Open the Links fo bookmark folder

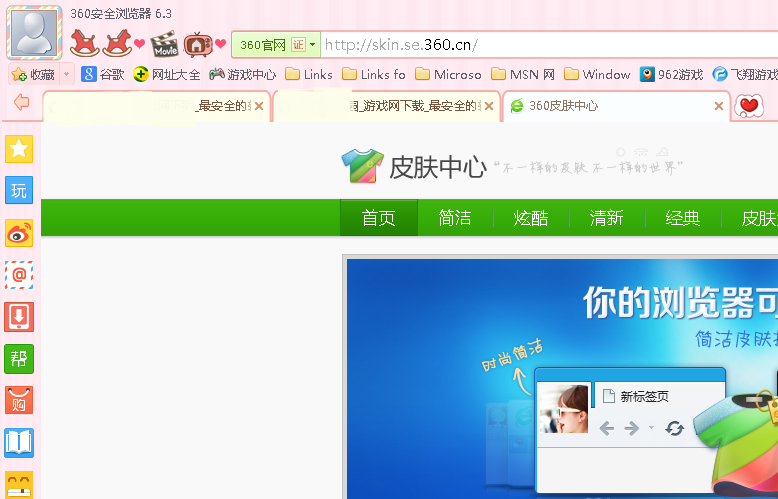pos(374,74)
